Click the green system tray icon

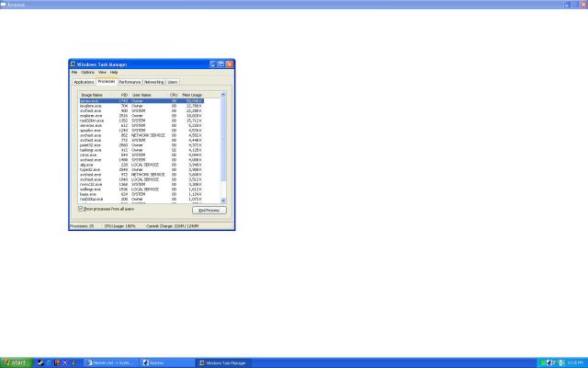click(543, 362)
